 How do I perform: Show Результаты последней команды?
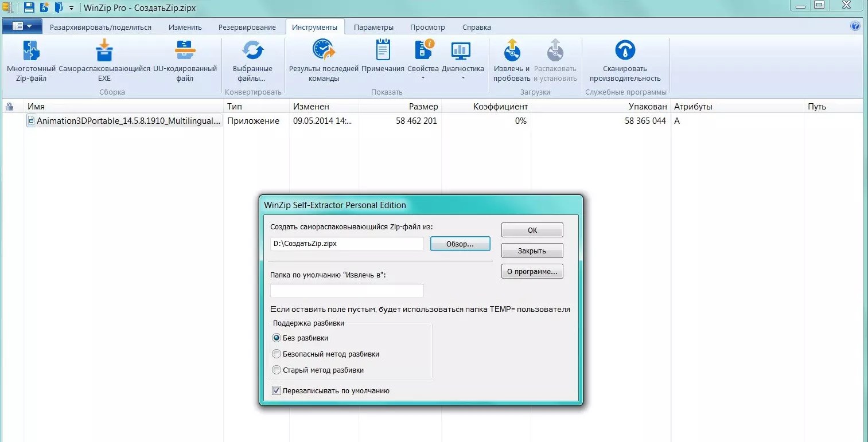pyautogui.click(x=324, y=61)
